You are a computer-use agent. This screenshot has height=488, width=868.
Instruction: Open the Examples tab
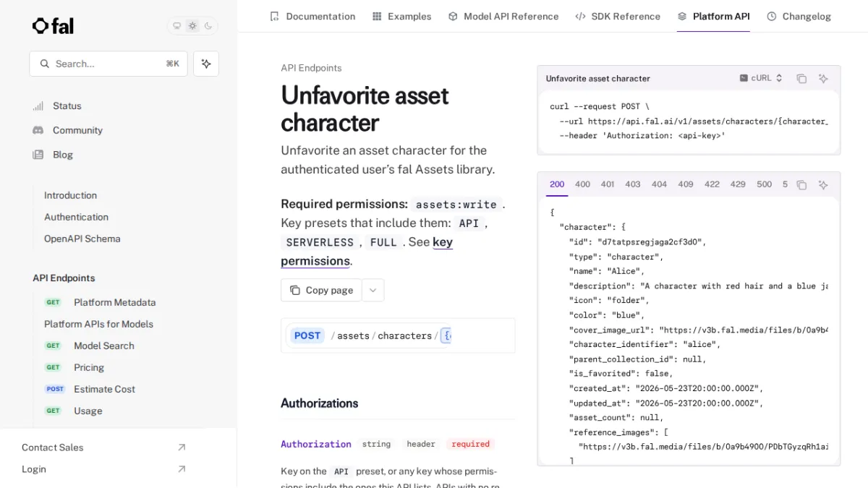point(401,16)
